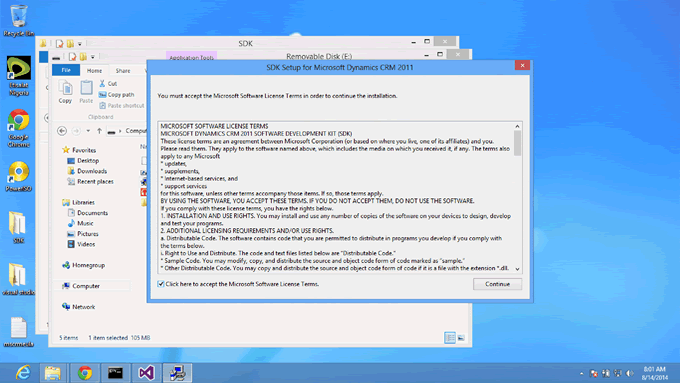The width and height of the screenshot is (680, 383).
Task: Open Chrome from the taskbar
Action: [85, 373]
